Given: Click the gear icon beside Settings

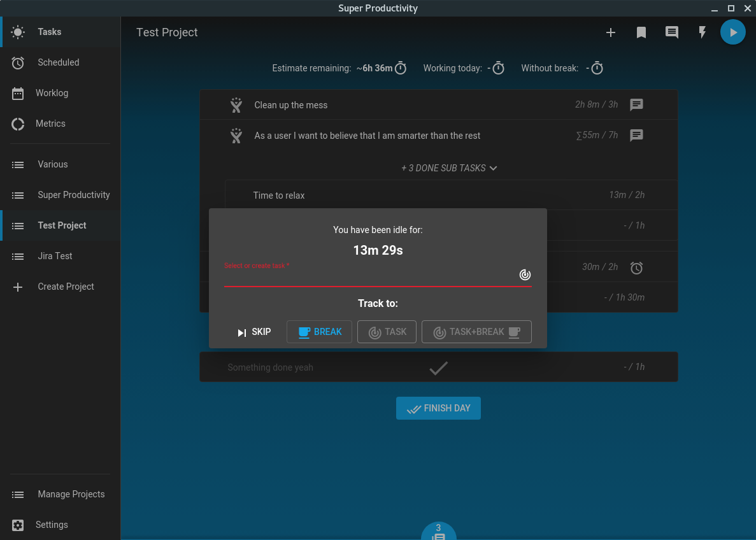Looking at the screenshot, I should tap(18, 525).
